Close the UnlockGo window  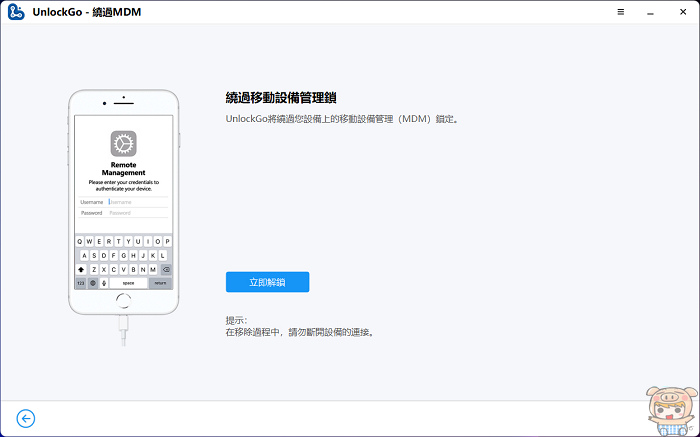pos(683,12)
